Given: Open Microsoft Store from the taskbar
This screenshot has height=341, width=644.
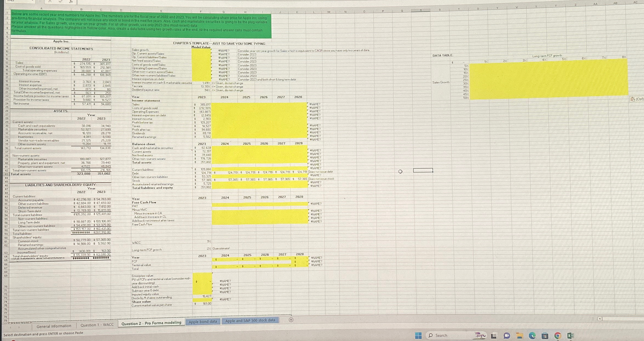Looking at the screenshot, I should point(545,336).
